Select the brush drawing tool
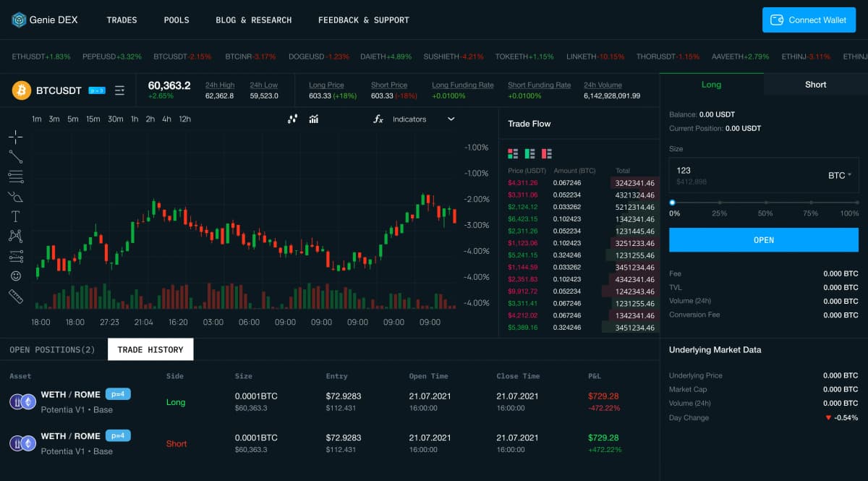This screenshot has width=868, height=481. pos(16,196)
